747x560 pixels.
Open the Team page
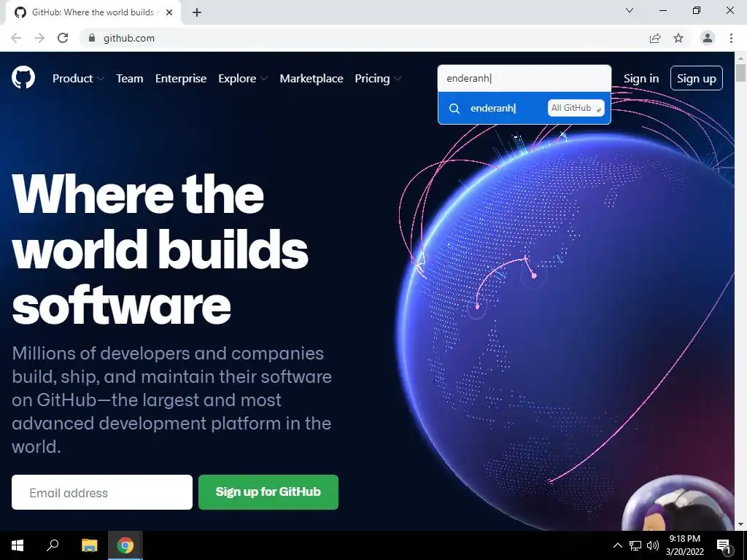point(130,79)
